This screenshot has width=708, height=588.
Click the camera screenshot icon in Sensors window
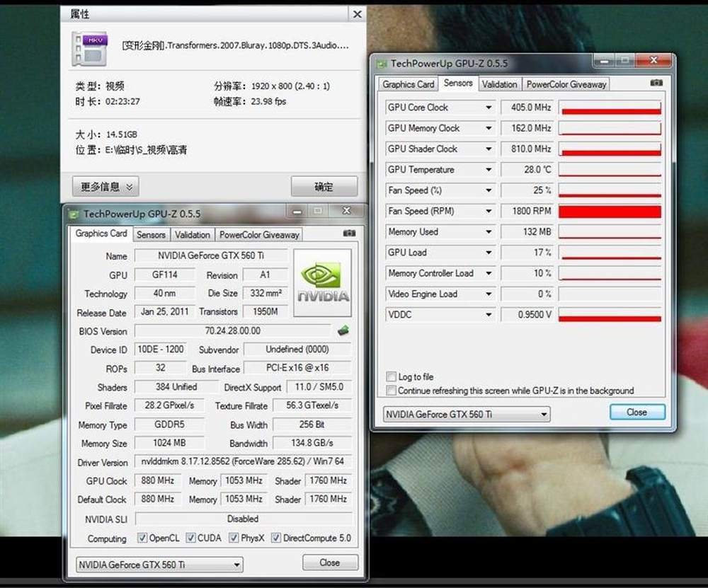point(656,83)
